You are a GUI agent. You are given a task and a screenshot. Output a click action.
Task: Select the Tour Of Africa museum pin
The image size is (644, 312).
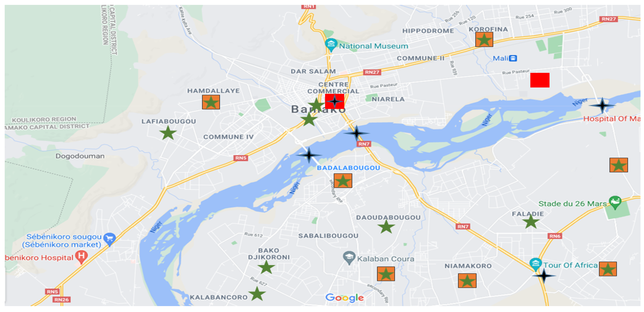(x=535, y=264)
